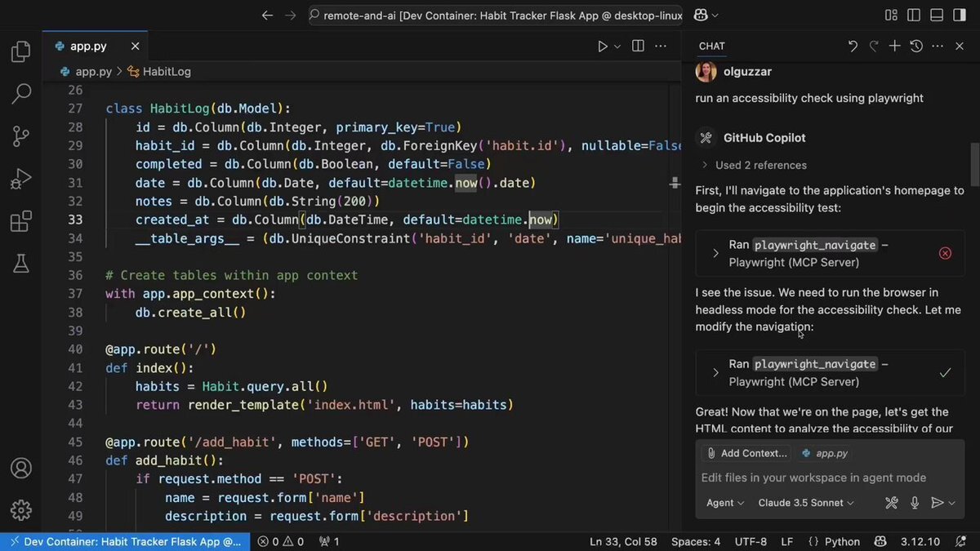Open the Testing beaker view
This screenshot has height=551, width=980.
(21, 263)
